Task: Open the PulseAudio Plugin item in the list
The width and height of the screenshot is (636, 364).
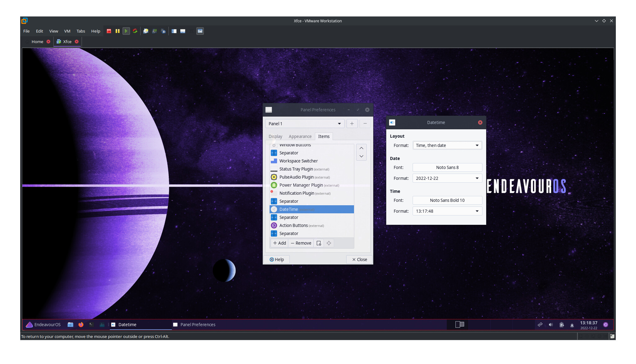Action: point(296,177)
